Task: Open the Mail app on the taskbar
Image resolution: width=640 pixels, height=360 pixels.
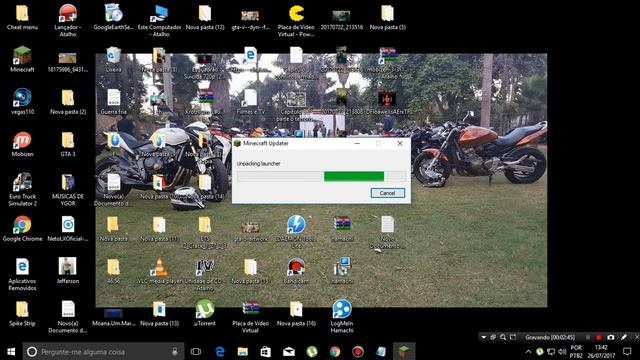Action: pyautogui.click(x=289, y=351)
